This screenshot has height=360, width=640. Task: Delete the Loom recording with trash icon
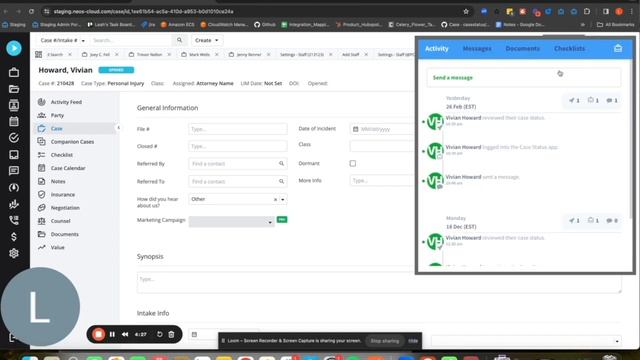[x=171, y=334]
